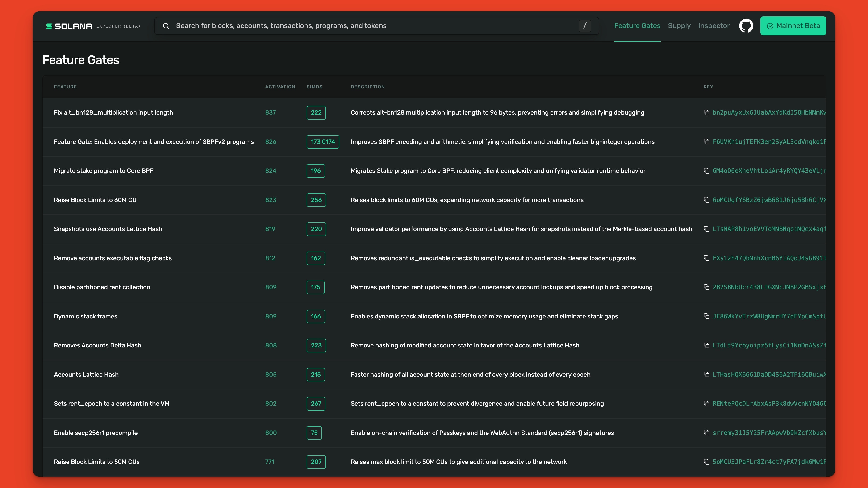Open SIMD 222 for alt_bn128 fix
This screenshot has width=868, height=488.
click(x=316, y=112)
